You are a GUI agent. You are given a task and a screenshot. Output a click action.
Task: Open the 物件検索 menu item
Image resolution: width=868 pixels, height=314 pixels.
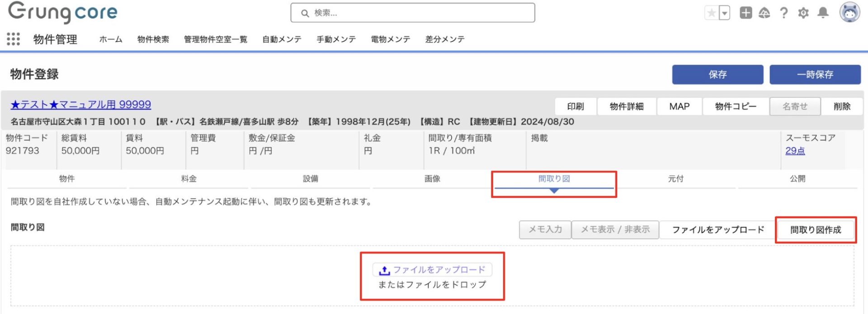[153, 39]
